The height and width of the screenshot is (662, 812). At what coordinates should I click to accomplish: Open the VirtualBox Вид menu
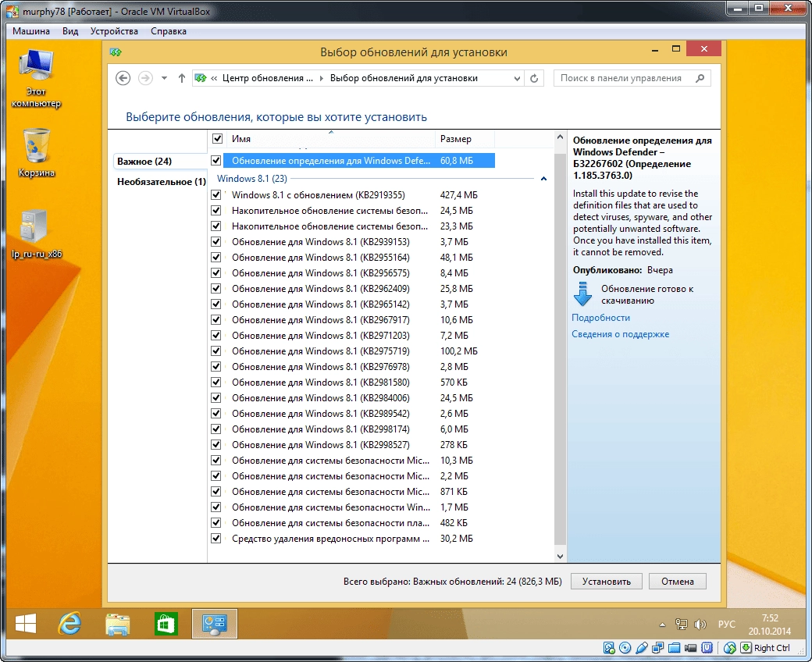click(70, 31)
